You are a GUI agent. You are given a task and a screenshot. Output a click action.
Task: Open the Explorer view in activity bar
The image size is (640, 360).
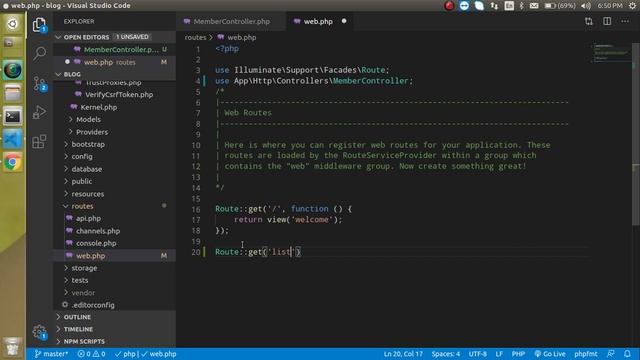[39, 25]
